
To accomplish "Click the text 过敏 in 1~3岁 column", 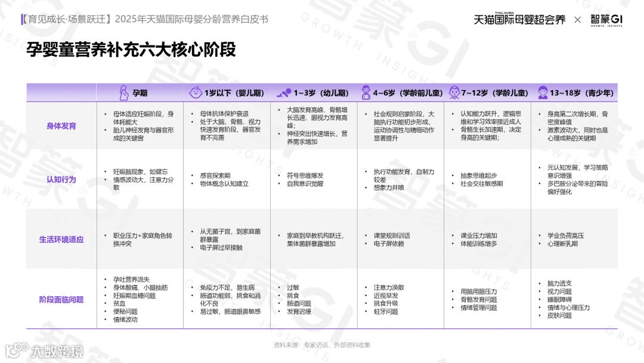I will tap(293, 288).
